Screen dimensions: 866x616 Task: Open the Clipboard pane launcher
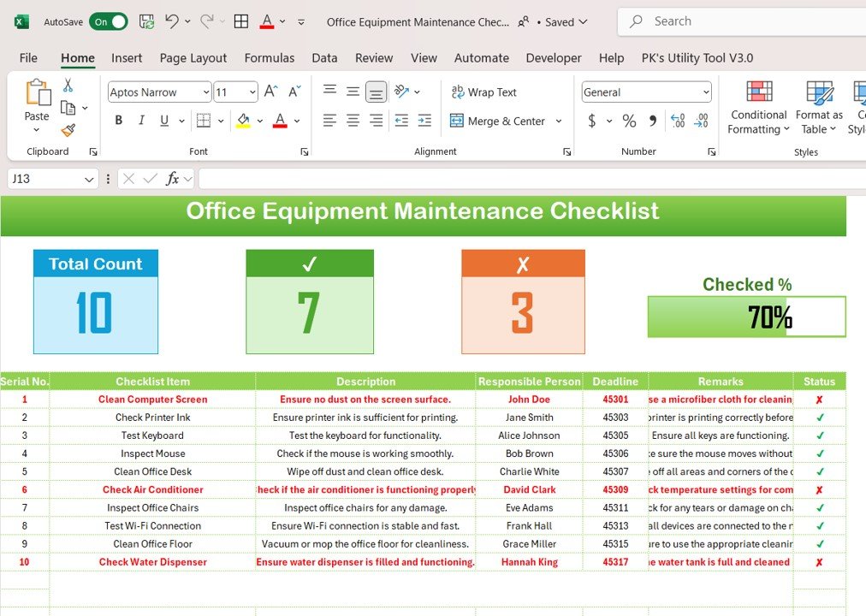tap(93, 151)
